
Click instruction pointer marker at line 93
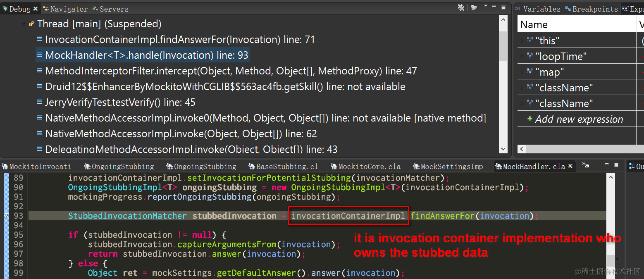click(6, 216)
